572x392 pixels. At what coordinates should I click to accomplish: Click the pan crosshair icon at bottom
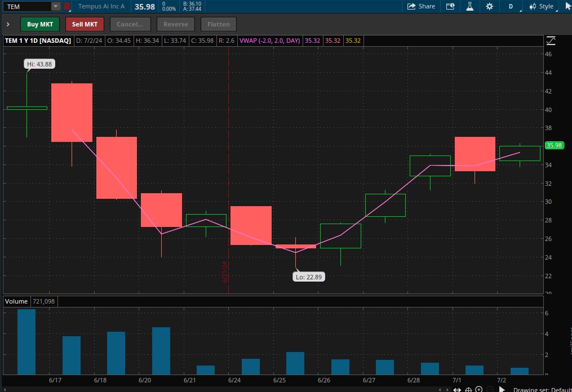468,389
